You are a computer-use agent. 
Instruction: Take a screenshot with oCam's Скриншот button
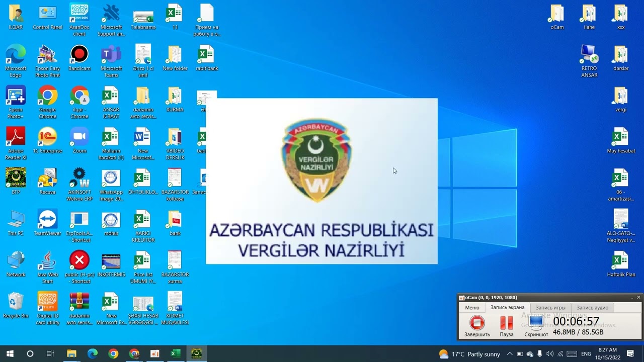(536, 326)
